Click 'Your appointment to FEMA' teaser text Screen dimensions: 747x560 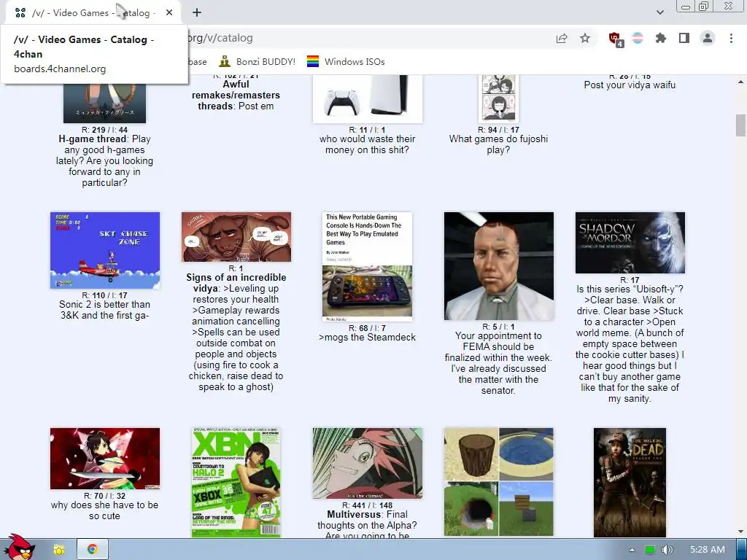point(498,363)
